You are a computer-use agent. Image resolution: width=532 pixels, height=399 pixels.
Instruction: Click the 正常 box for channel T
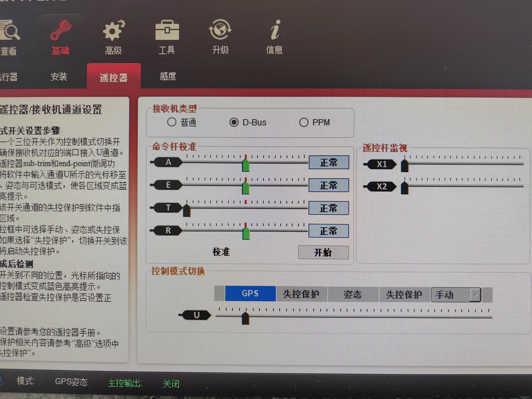point(328,208)
